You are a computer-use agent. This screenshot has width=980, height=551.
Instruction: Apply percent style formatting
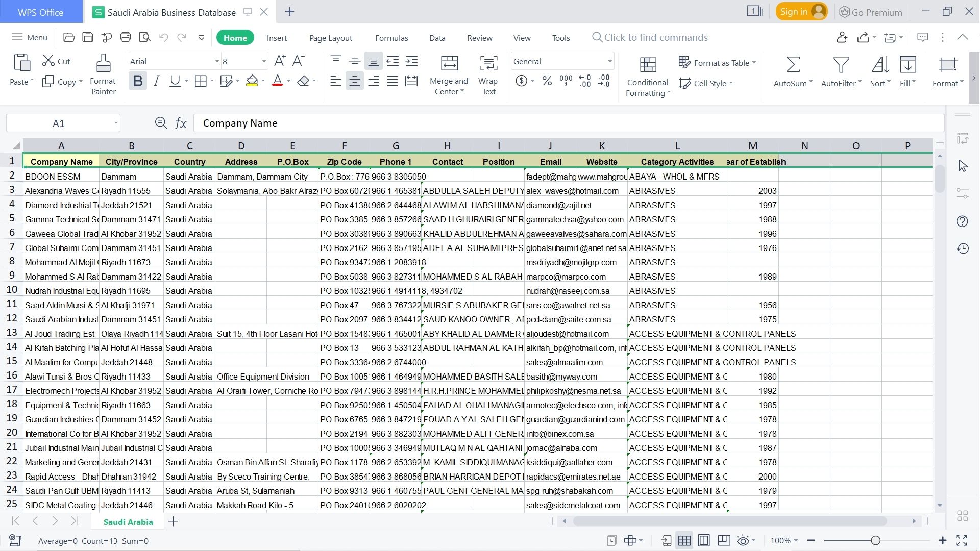pos(547,81)
